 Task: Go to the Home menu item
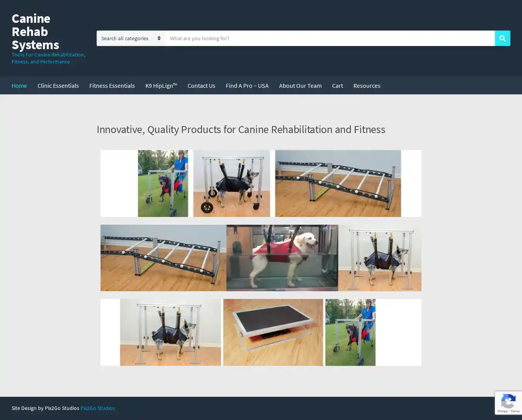19,85
